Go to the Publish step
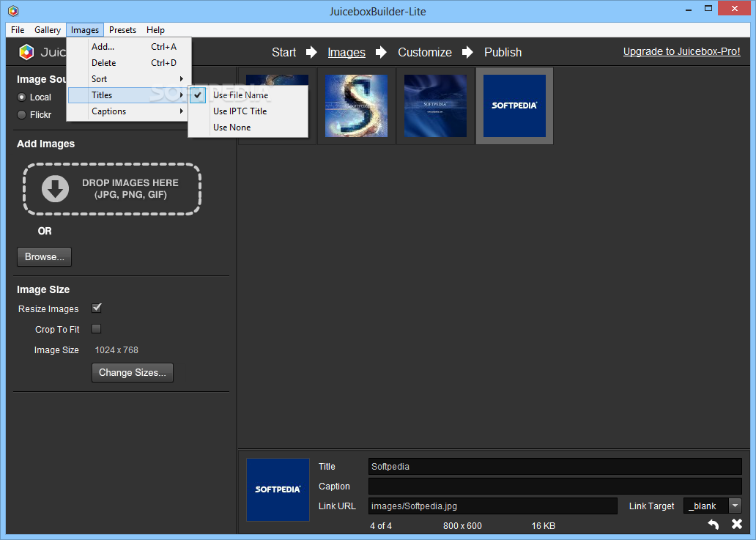The width and height of the screenshot is (756, 540). (x=503, y=52)
